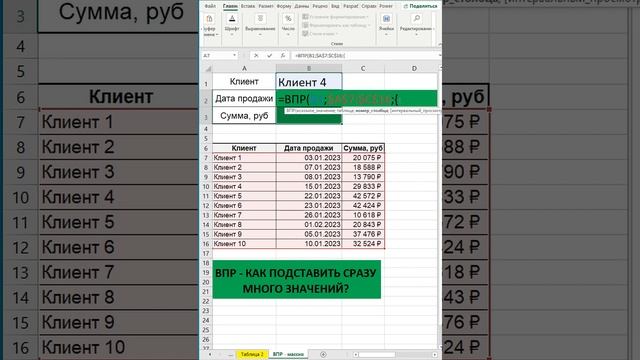640x360 pixels.
Task: Click Cell Styles in Styles group
Action: pos(320,33)
